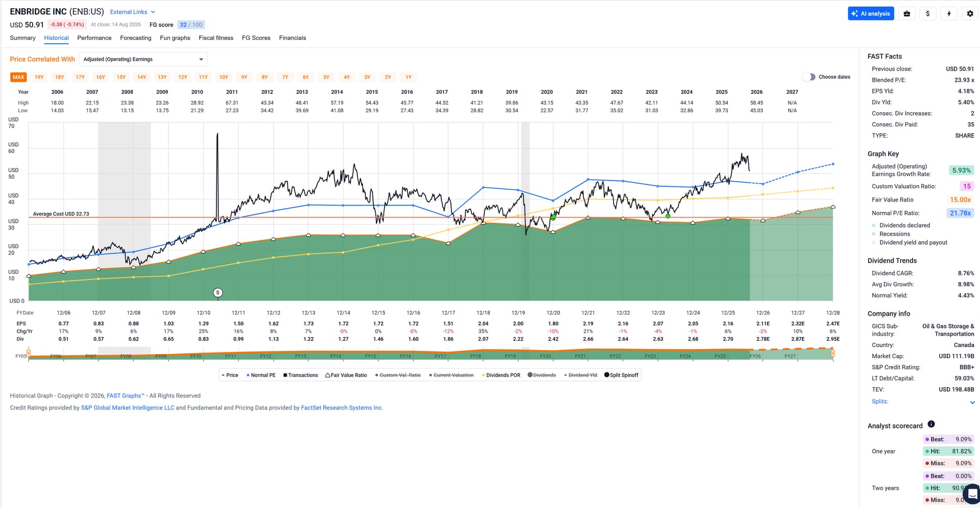This screenshot has width=980, height=508.
Task: Open the Fun graphs tab
Action: pos(175,38)
